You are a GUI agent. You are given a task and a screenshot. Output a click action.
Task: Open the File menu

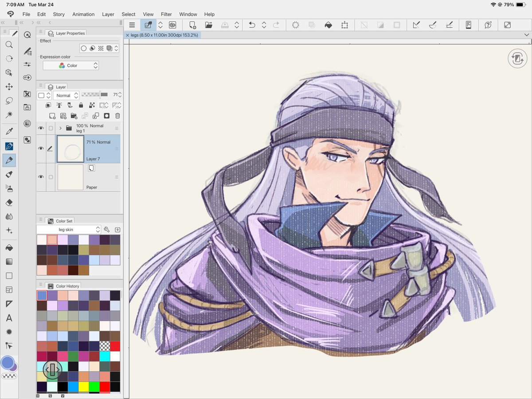pos(27,14)
